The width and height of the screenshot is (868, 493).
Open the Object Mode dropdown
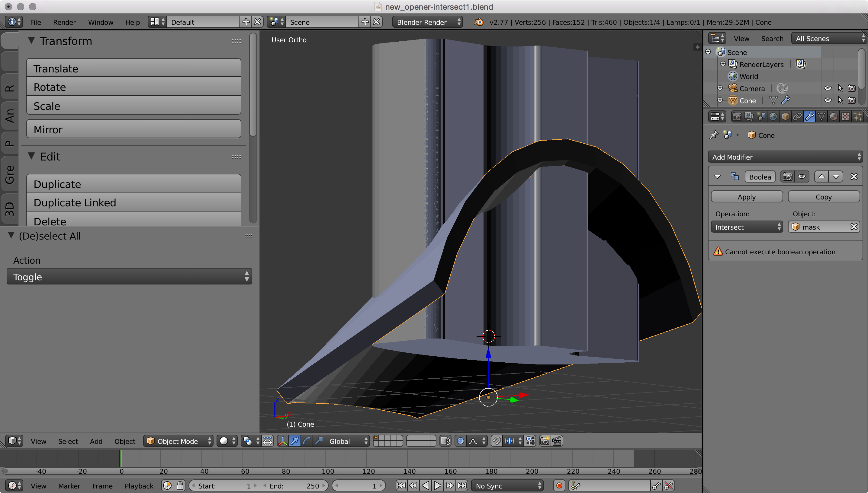(x=178, y=441)
